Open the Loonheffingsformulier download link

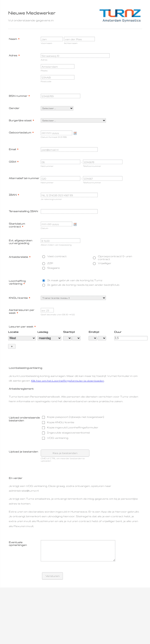[x=67, y=380]
